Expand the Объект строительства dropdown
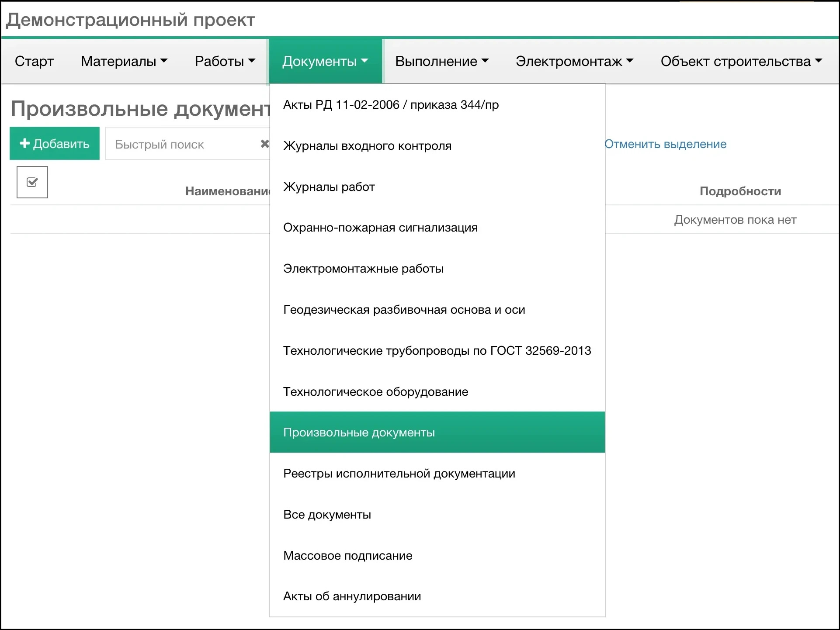The width and height of the screenshot is (840, 630). [740, 61]
